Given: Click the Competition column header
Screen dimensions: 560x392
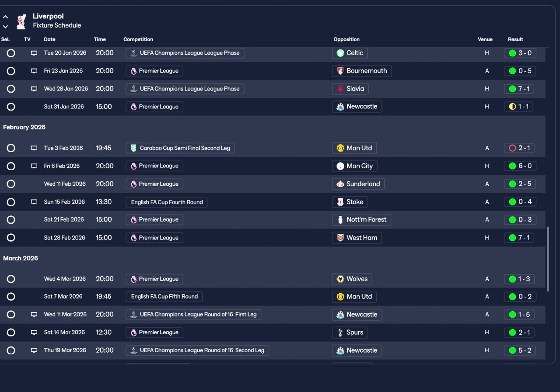Looking at the screenshot, I should (138, 39).
